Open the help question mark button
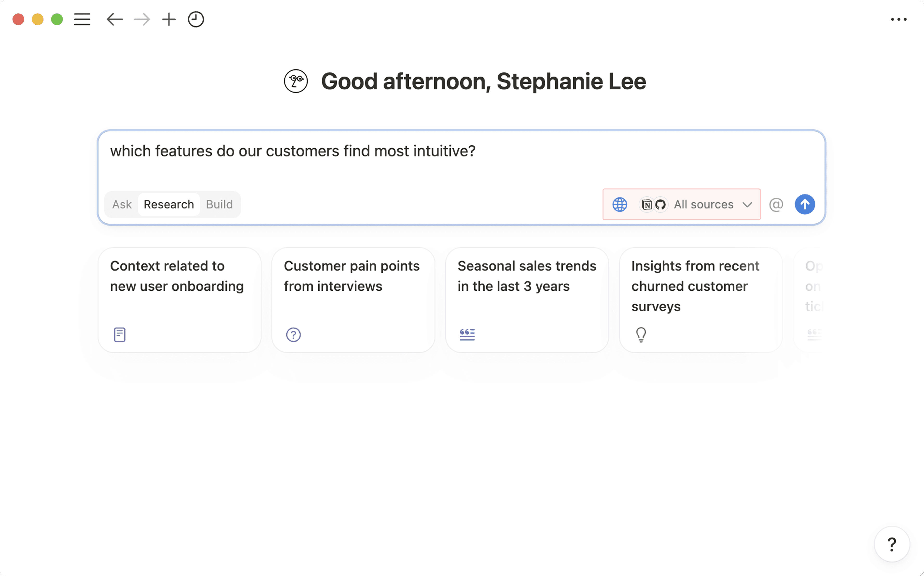 point(892,544)
